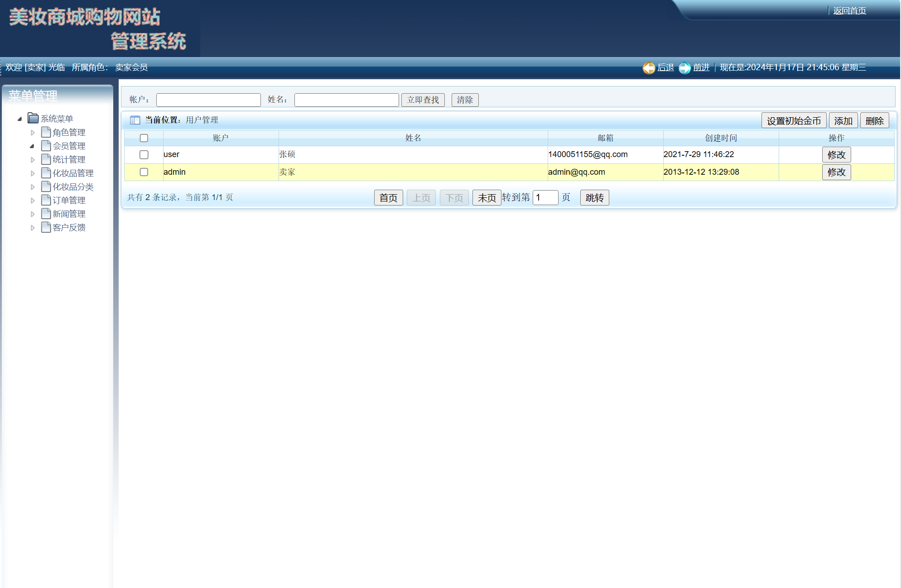Open 订单管理 from the sidebar menu

[x=68, y=200]
